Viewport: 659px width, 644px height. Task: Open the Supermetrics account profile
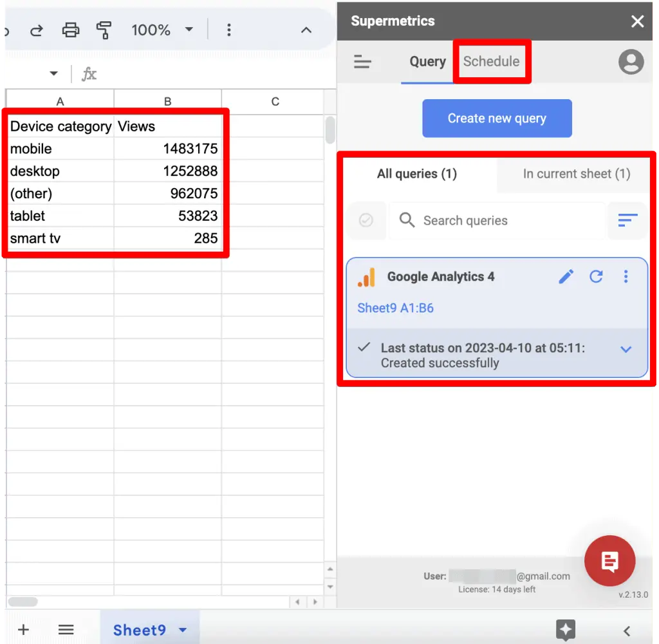pyautogui.click(x=631, y=62)
